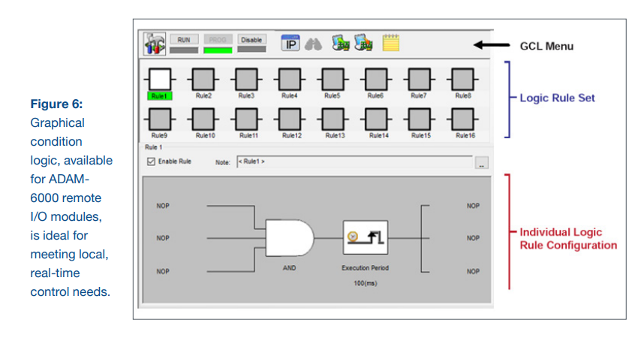This screenshot has height=338, width=644.
Task: Select the Rule11 block
Action: (x=246, y=119)
